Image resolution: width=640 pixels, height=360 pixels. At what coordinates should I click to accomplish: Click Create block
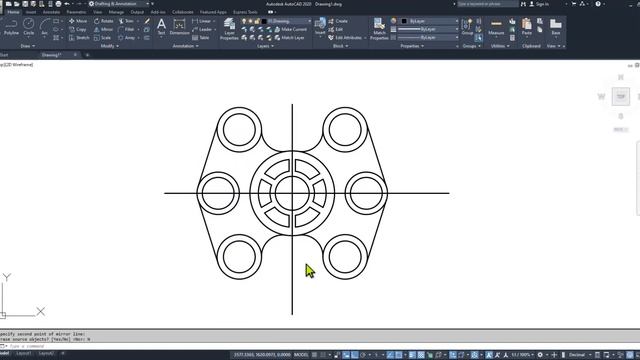point(338,21)
